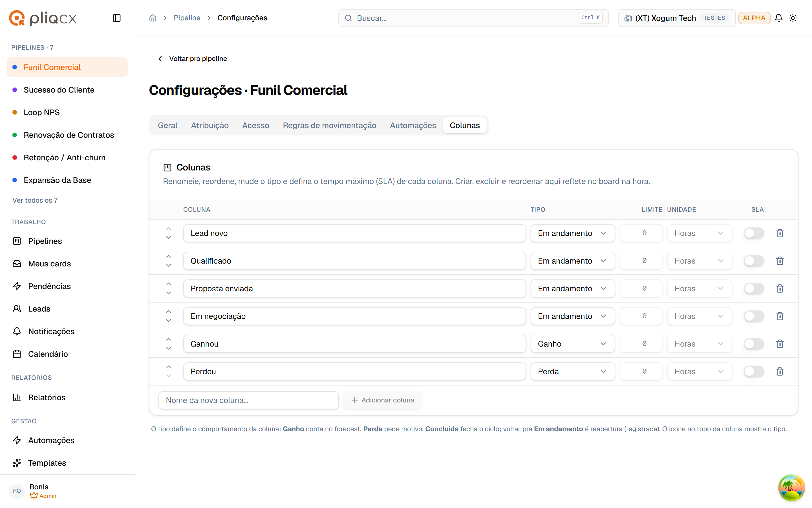Open the Tipo dropdown for Proposta enviada
Viewport: 812px width, 508px height.
572,289
